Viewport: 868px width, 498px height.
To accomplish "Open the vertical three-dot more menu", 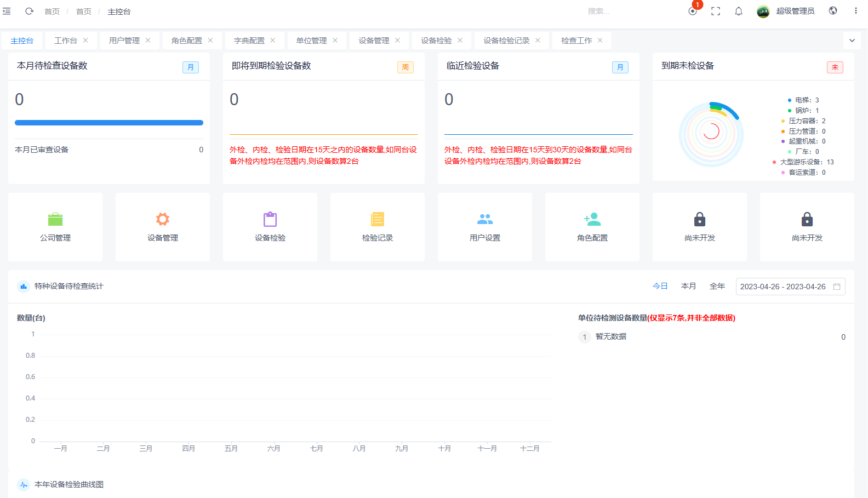I will pos(855,10).
